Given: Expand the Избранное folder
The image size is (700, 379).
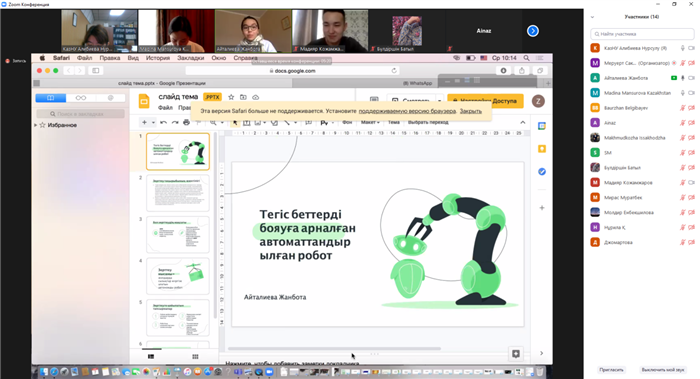Looking at the screenshot, I should pos(36,125).
